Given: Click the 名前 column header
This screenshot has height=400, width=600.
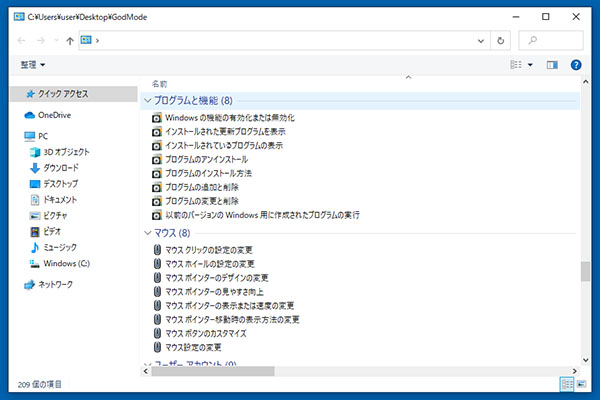Looking at the screenshot, I should pyautogui.click(x=160, y=84).
